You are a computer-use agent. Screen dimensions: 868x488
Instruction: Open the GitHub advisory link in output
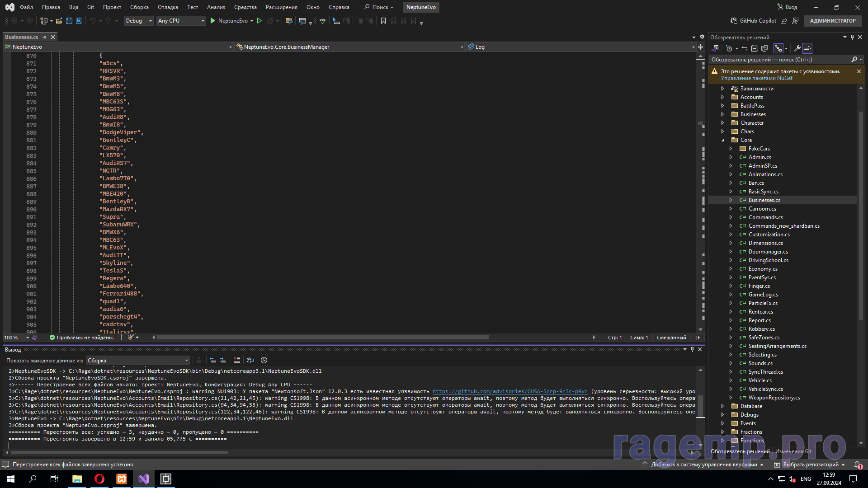coord(509,392)
